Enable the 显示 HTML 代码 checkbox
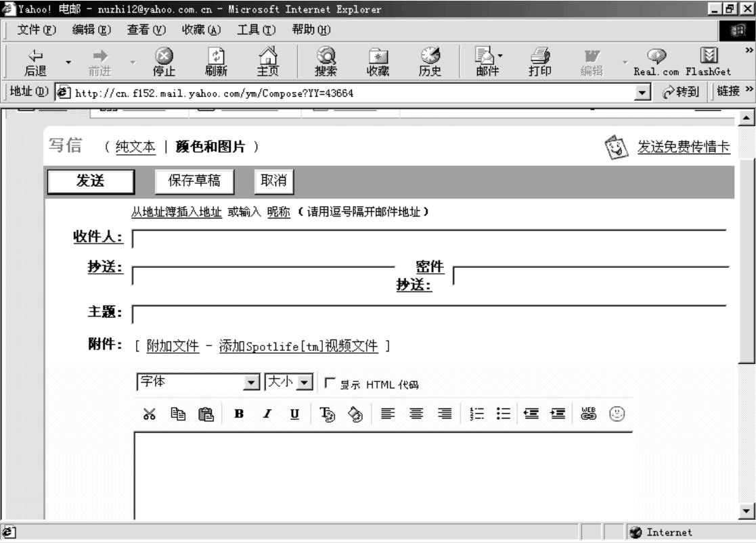Image resolution: width=756 pixels, height=543 pixels. pos(330,383)
